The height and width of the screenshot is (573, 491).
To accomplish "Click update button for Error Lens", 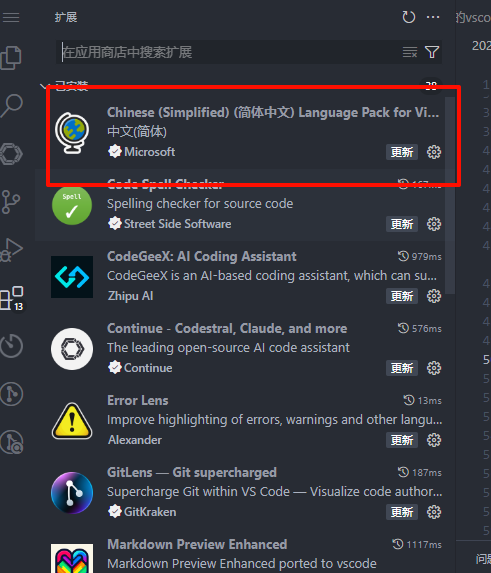I will coord(402,440).
